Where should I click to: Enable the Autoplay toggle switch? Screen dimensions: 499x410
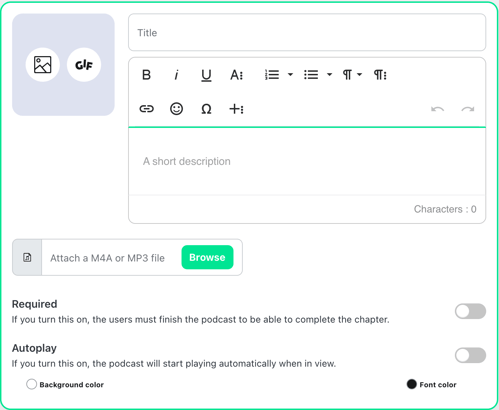tap(470, 355)
